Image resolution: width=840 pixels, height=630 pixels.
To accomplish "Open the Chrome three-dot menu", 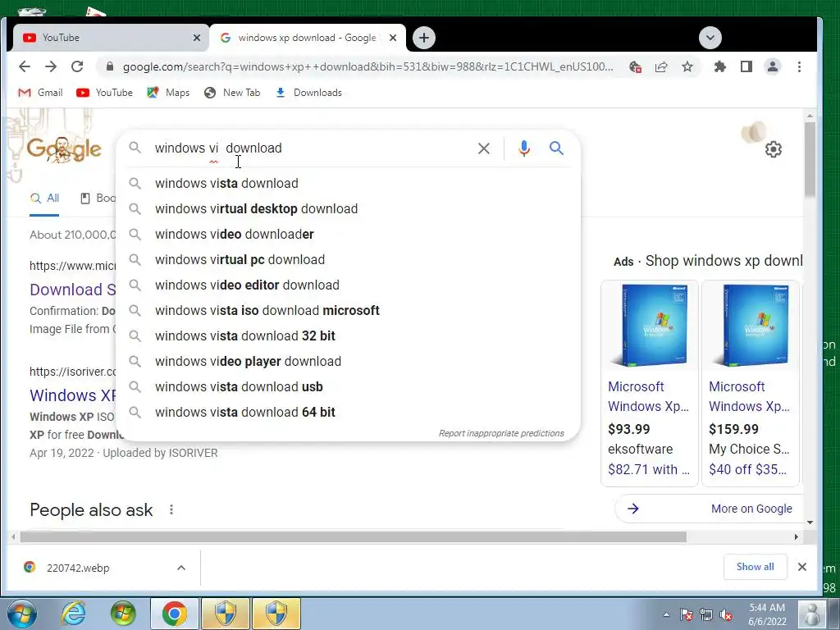I will [799, 67].
